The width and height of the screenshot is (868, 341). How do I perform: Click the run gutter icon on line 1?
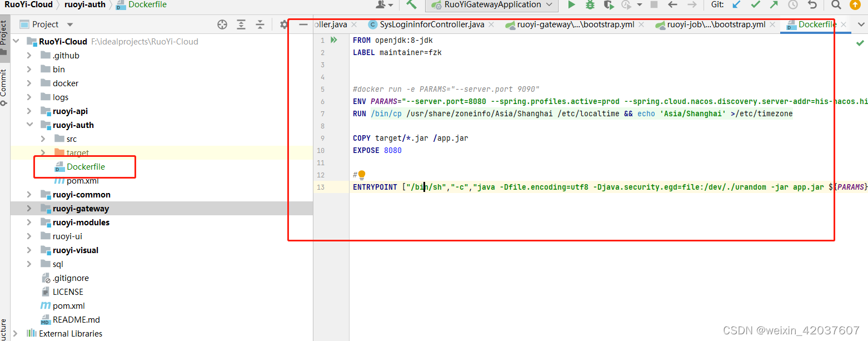point(334,40)
